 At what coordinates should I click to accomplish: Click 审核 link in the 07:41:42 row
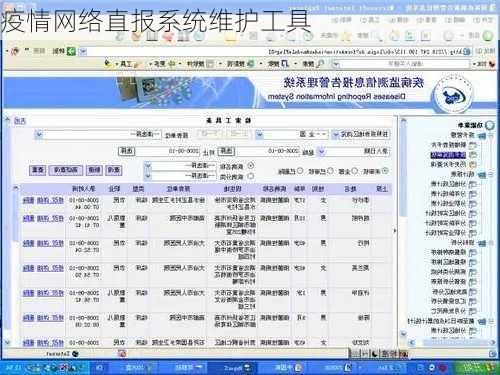[x=43, y=218]
